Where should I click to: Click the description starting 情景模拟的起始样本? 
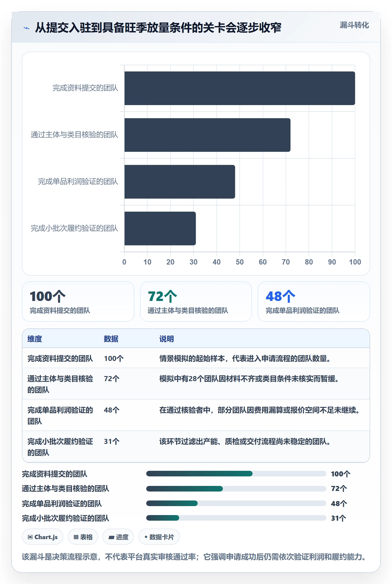coord(245,358)
